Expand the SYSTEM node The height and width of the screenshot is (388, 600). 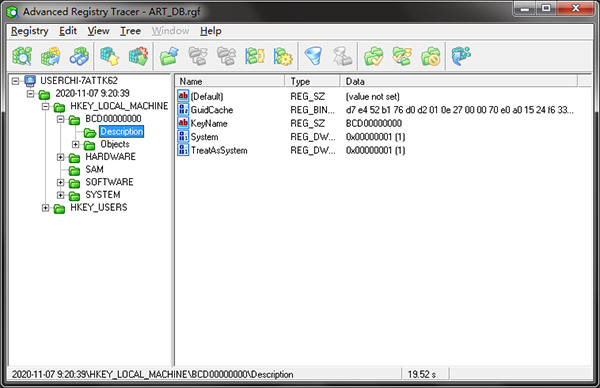click(x=60, y=195)
